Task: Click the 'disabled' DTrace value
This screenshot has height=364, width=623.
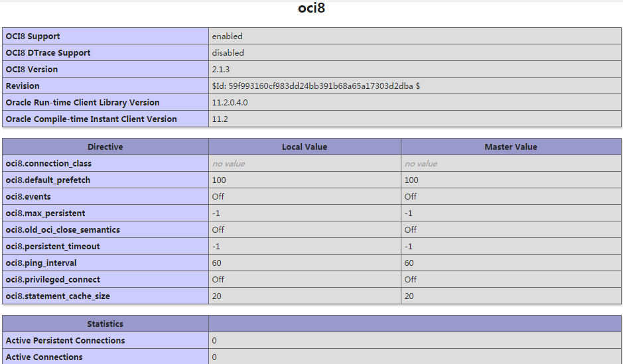Action: click(x=228, y=53)
